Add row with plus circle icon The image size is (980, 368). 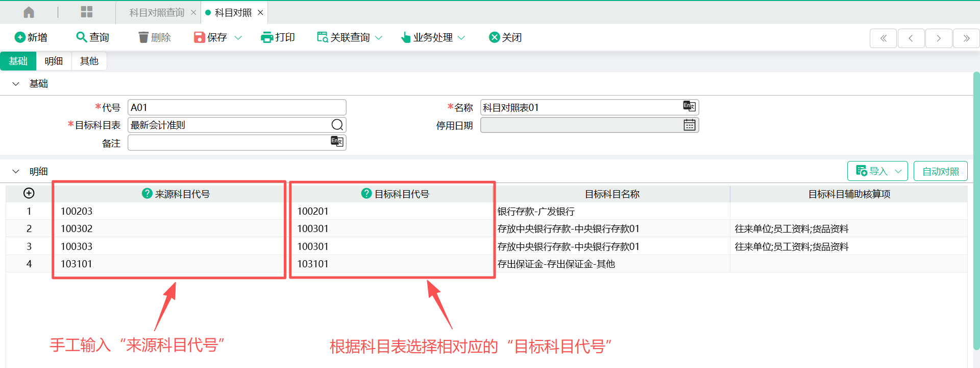(29, 193)
